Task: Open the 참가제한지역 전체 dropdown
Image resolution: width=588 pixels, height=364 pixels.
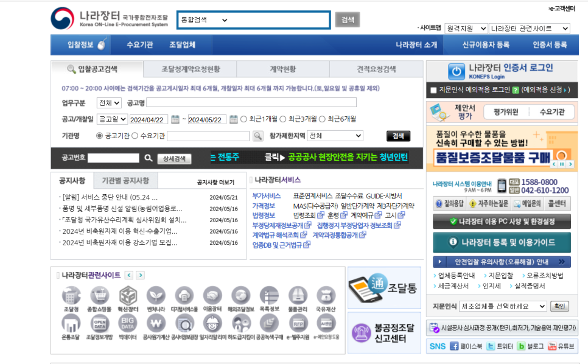Action: pos(335,136)
